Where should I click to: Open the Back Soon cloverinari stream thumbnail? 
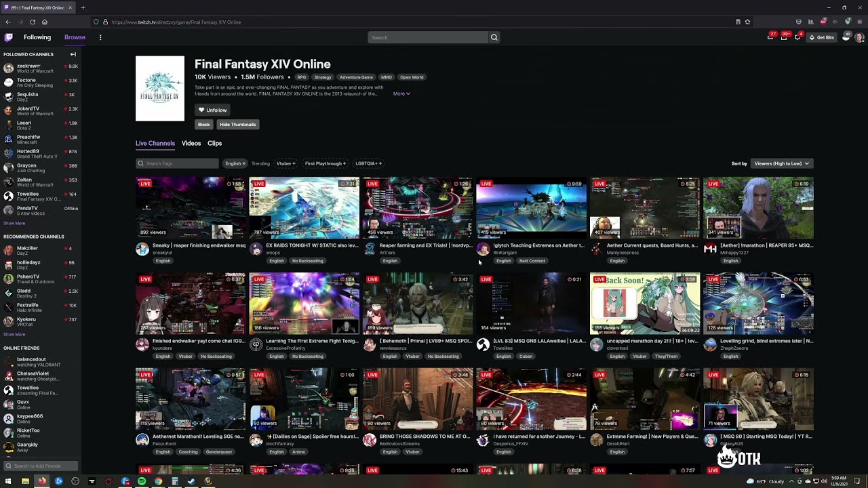[x=645, y=304]
